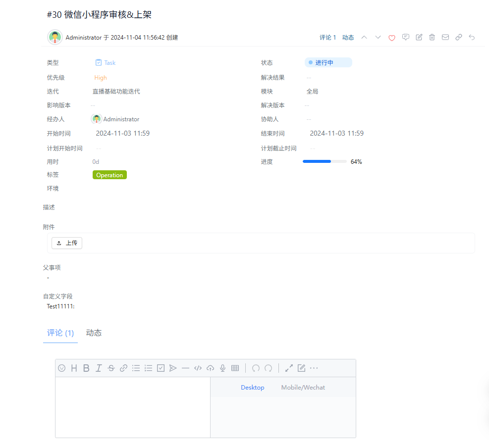This screenshot has height=448, width=489.
Task: Open more options ellipsis in editor
Action: click(x=314, y=368)
